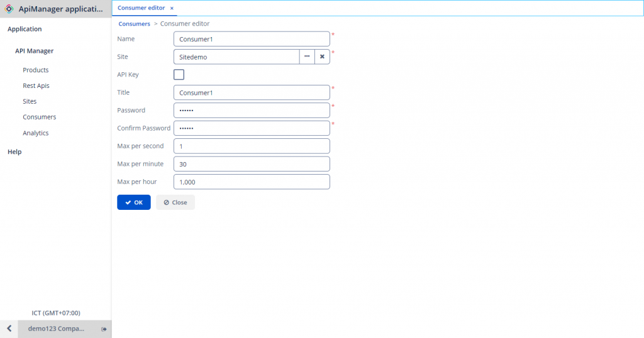Image resolution: width=644 pixels, height=338 pixels.
Task: Click the Max per hour field
Action: [x=252, y=182]
